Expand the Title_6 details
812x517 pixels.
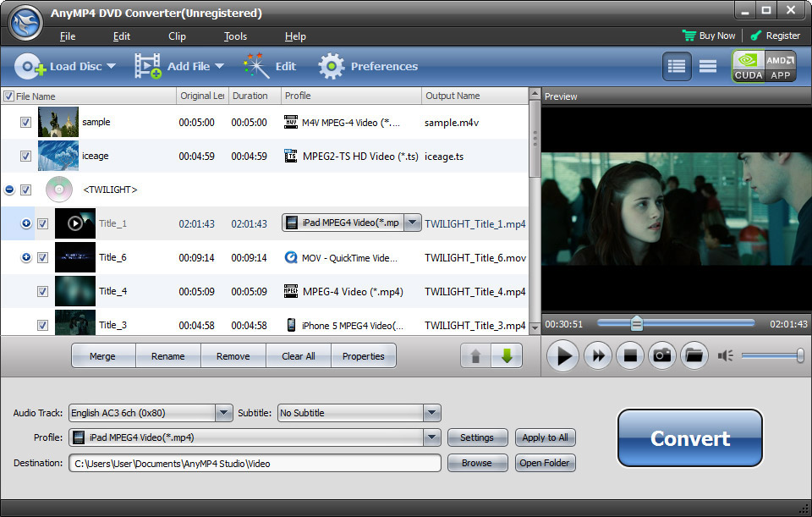point(26,257)
